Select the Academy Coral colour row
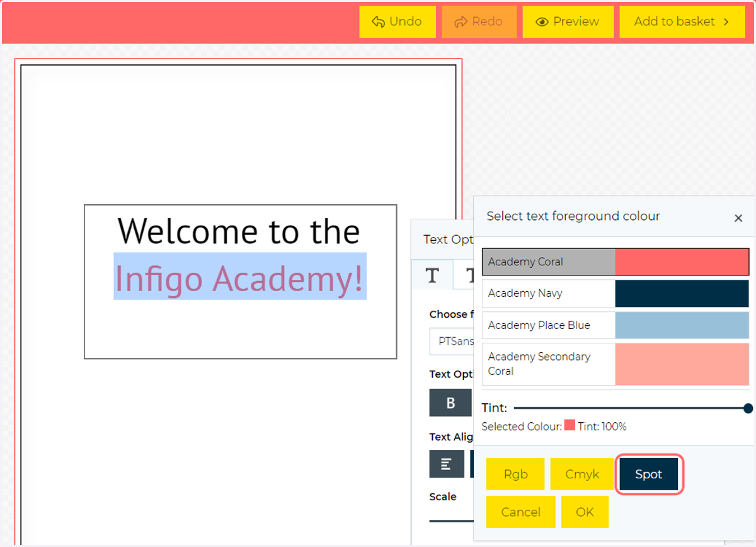The image size is (756, 547). tap(616, 262)
